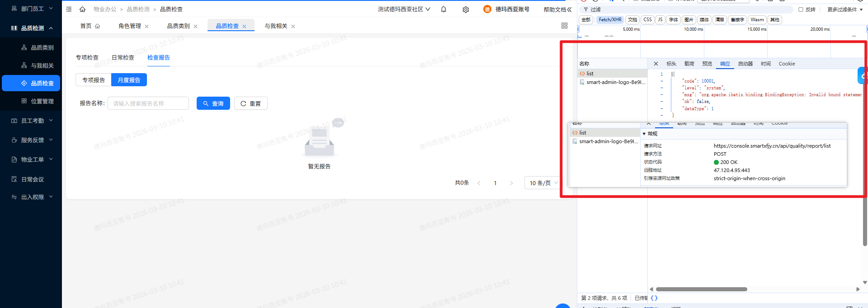Image resolution: width=868 pixels, height=308 pixels.
Task: Open DevTools Cookie tab
Action: click(787, 64)
